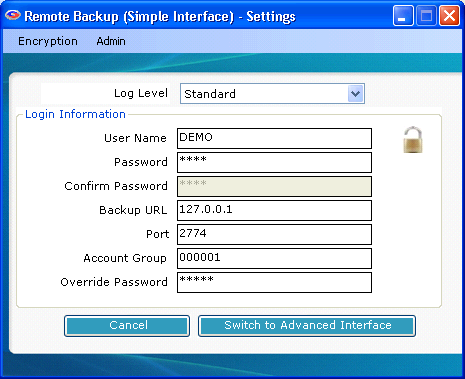Click Switch to Advanced Interface button

(x=307, y=326)
